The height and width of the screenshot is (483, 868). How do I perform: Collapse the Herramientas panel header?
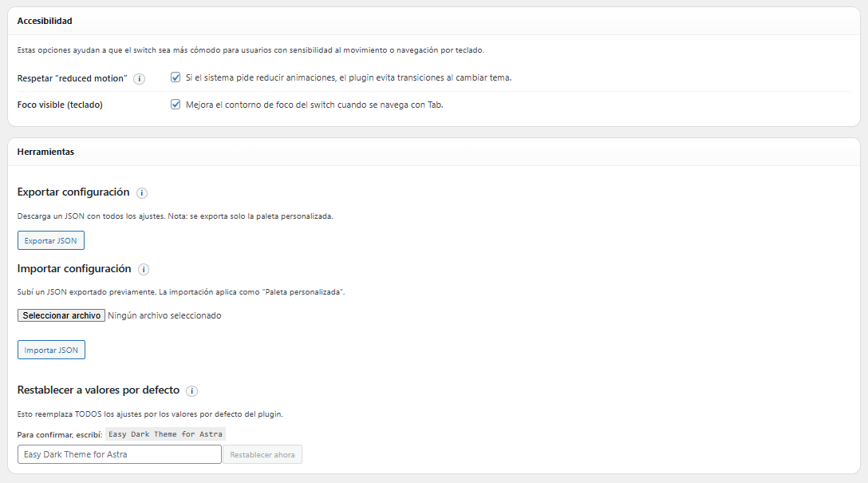pyautogui.click(x=45, y=151)
